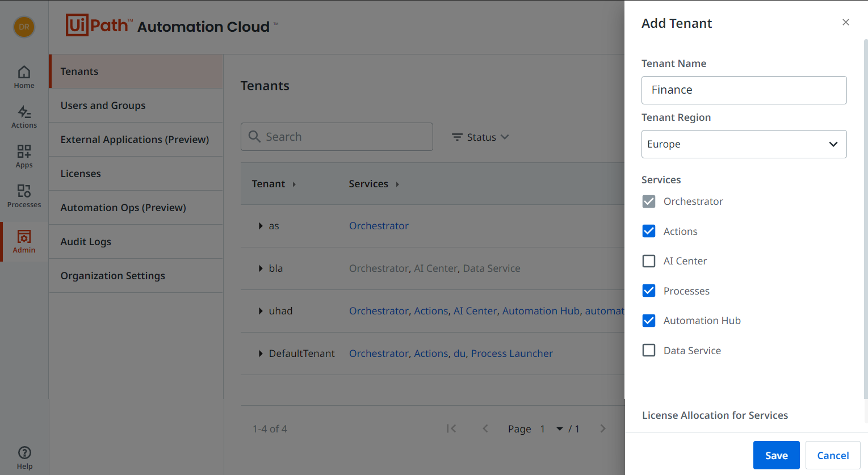Image resolution: width=868 pixels, height=475 pixels.
Task: Toggle the Orchestrator service checkbox
Action: tap(649, 201)
